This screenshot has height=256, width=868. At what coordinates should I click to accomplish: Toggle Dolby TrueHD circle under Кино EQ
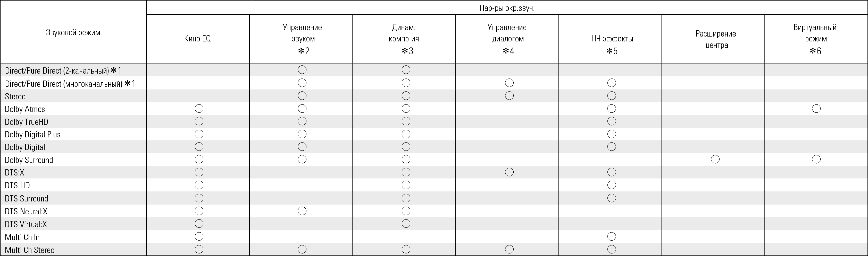tap(199, 121)
